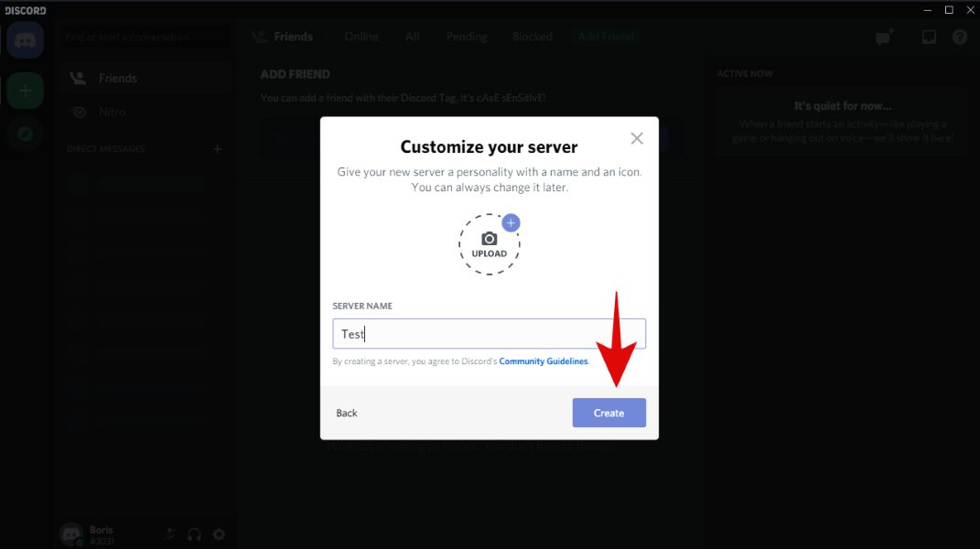Upload a server icon image
Screen dimensions: 980x549
coord(489,244)
